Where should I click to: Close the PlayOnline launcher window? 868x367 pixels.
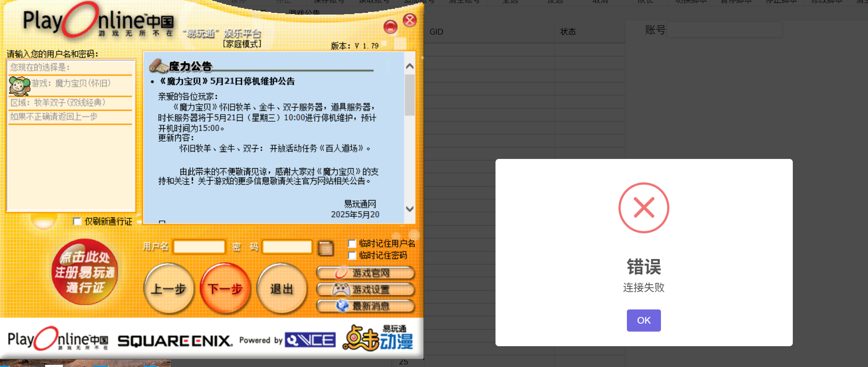pos(410,20)
